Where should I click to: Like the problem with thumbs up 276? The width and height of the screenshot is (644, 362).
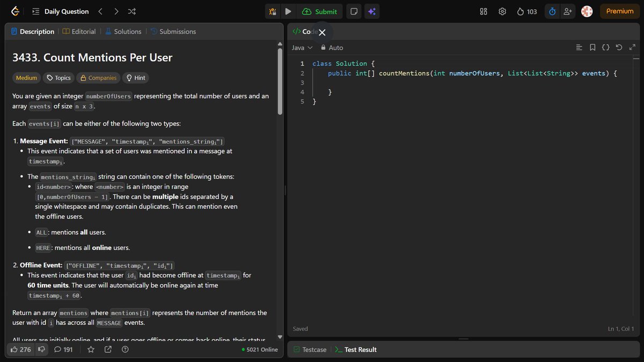21,350
